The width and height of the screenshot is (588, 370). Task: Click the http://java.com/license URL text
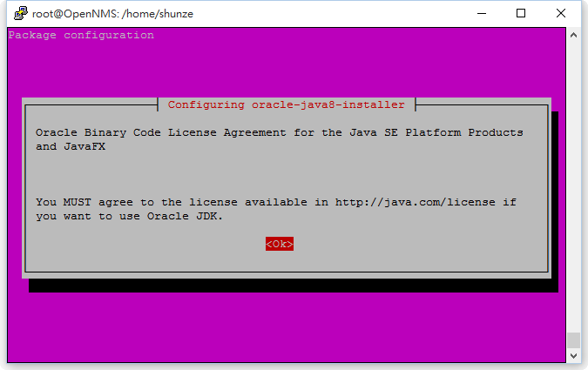pos(416,203)
